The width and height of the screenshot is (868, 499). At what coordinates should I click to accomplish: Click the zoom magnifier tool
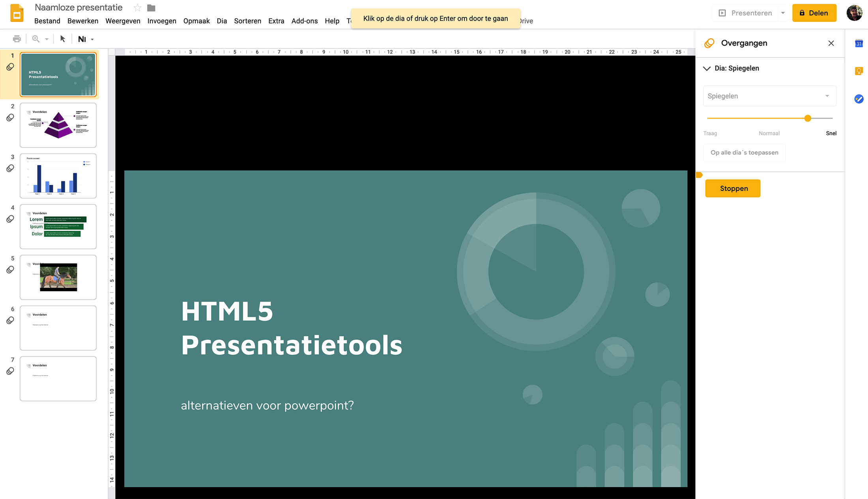pos(36,39)
